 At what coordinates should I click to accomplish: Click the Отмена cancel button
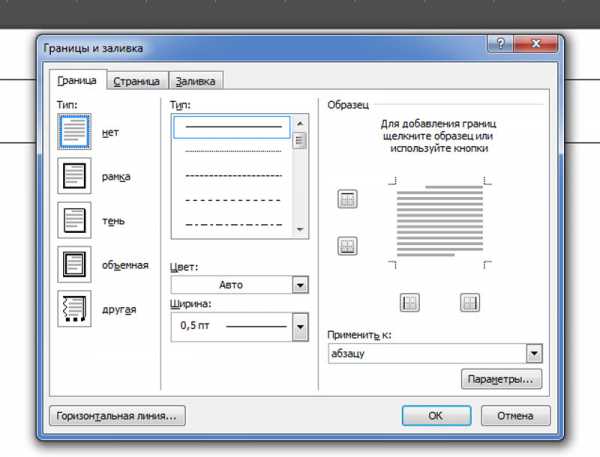515,416
